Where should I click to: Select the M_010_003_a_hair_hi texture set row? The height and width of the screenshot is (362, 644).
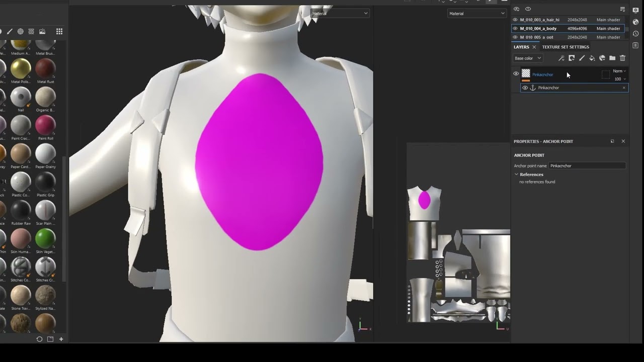(x=569, y=20)
